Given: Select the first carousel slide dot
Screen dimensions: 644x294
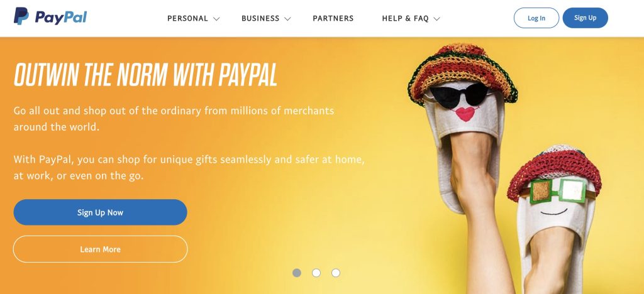Looking at the screenshot, I should coord(297,273).
